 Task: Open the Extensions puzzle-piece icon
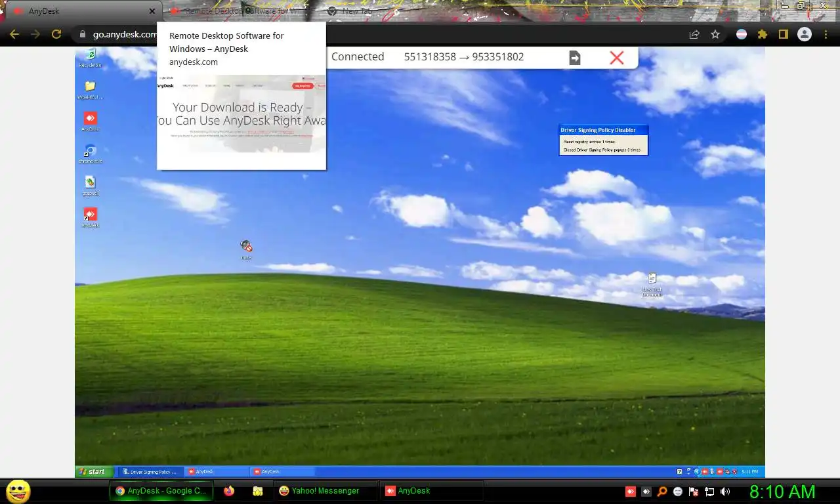pyautogui.click(x=762, y=34)
